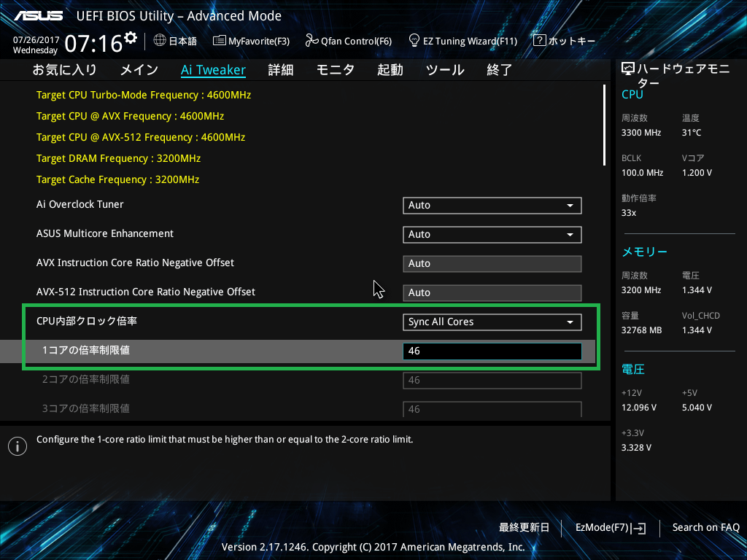Image resolution: width=747 pixels, height=560 pixels.
Task: Click CPU frequency value 3300 MHz
Action: coord(641,133)
